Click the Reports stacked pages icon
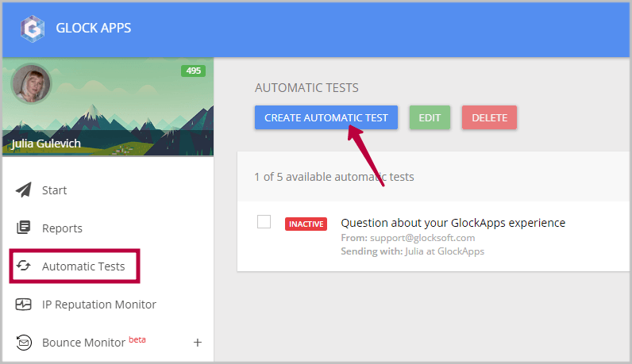632x364 pixels. pos(23,228)
